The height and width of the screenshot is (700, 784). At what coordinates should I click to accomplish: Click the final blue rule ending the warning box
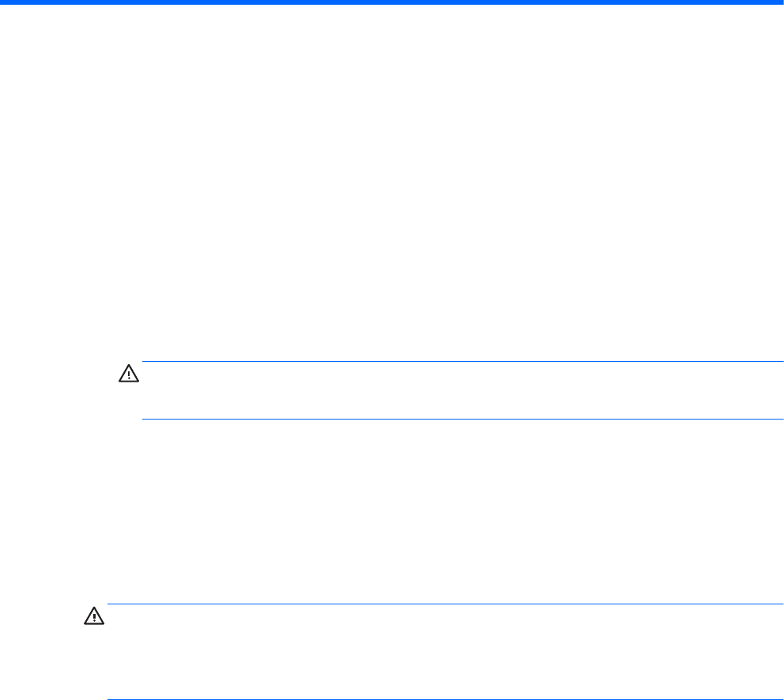coord(443,677)
